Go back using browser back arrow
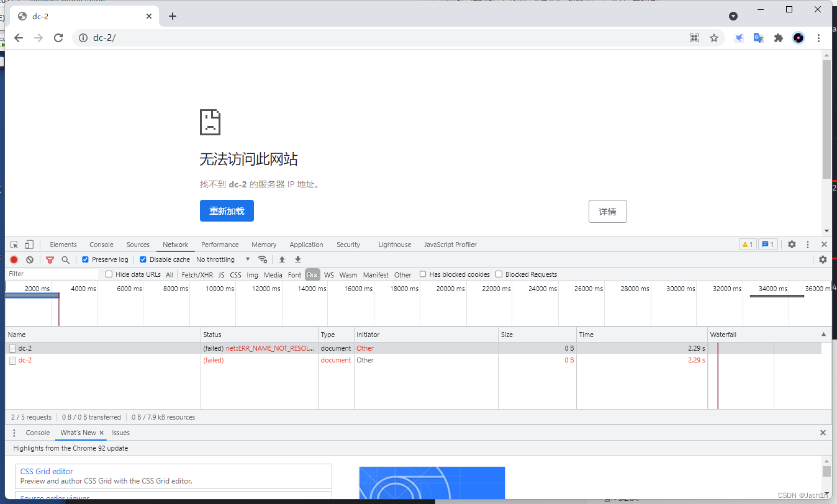The height and width of the screenshot is (504, 837). (19, 38)
